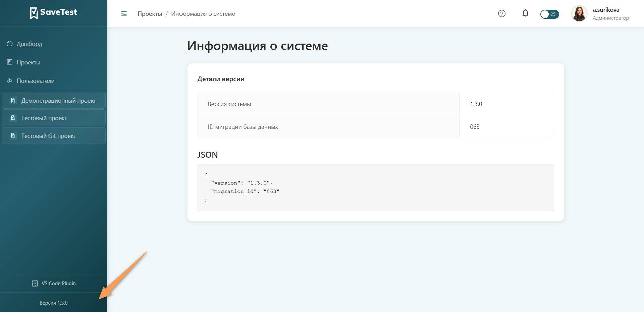The height and width of the screenshot is (312, 644).
Task: Click Версия 1.3.0 in sidebar footer
Action: click(54, 303)
